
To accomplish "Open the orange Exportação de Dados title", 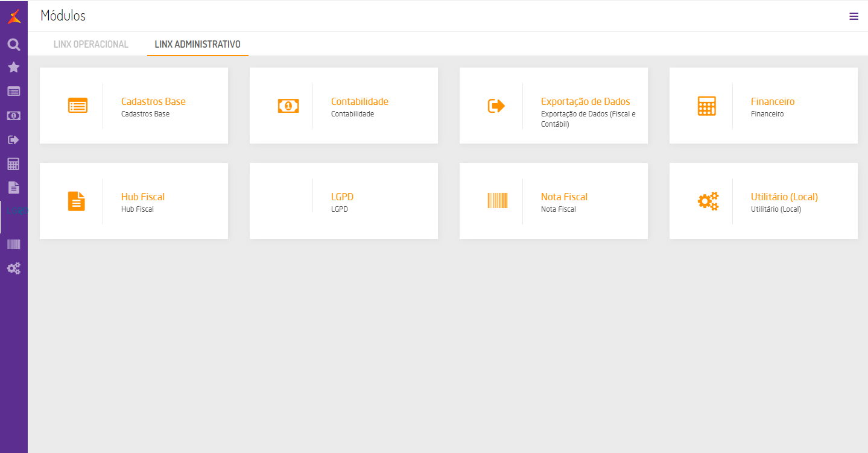I will point(586,101).
